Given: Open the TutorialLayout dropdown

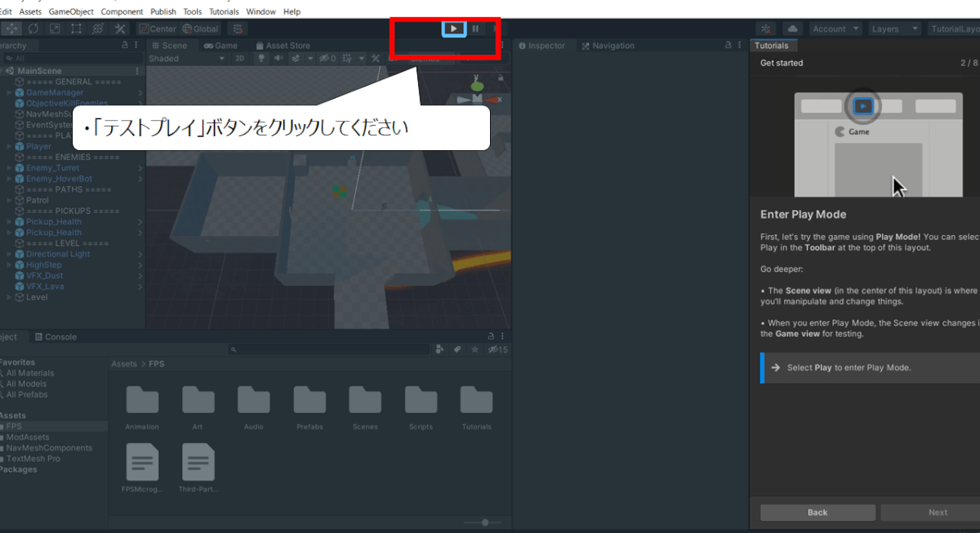Looking at the screenshot, I should pyautogui.click(x=953, y=29).
